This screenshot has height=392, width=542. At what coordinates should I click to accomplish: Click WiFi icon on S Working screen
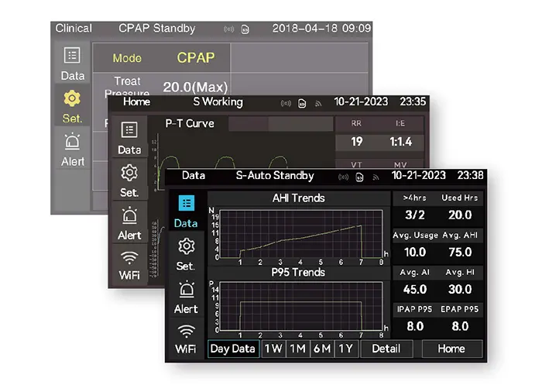[x=129, y=265]
